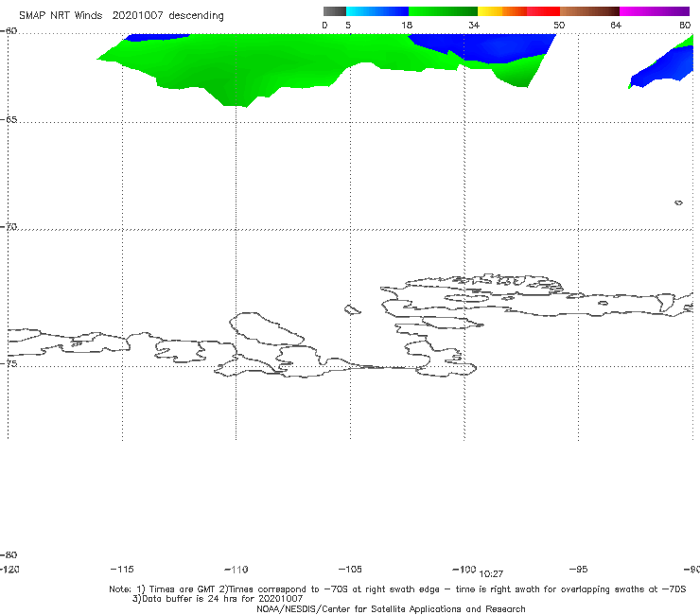The image size is (700, 615).
Task: Click the longitude label '-100'
Action: [464, 570]
